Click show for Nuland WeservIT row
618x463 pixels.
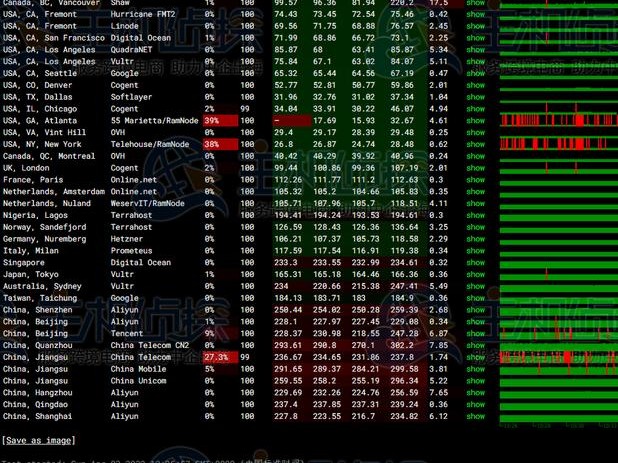pos(476,203)
